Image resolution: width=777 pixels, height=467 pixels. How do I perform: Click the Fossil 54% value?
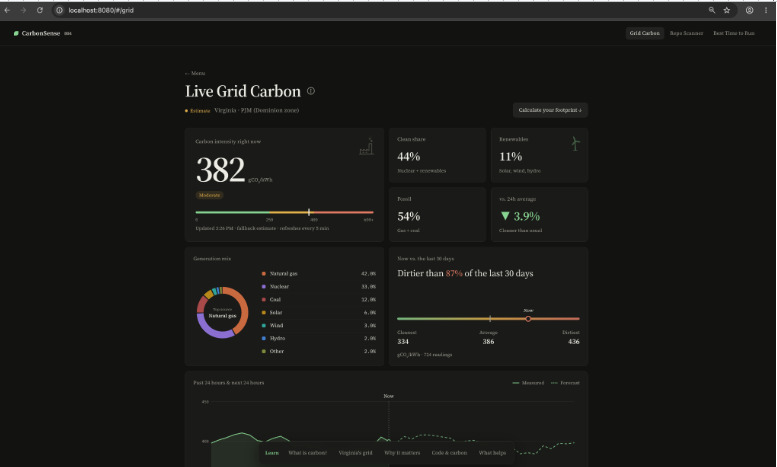tap(409, 216)
